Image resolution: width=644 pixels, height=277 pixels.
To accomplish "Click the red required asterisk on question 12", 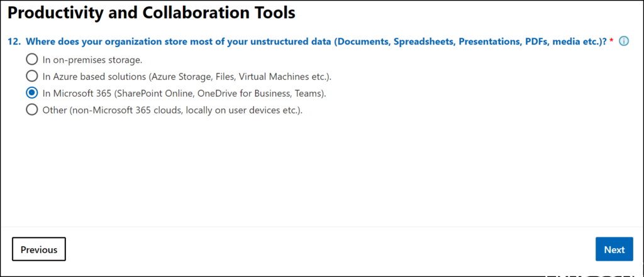I will point(611,41).
